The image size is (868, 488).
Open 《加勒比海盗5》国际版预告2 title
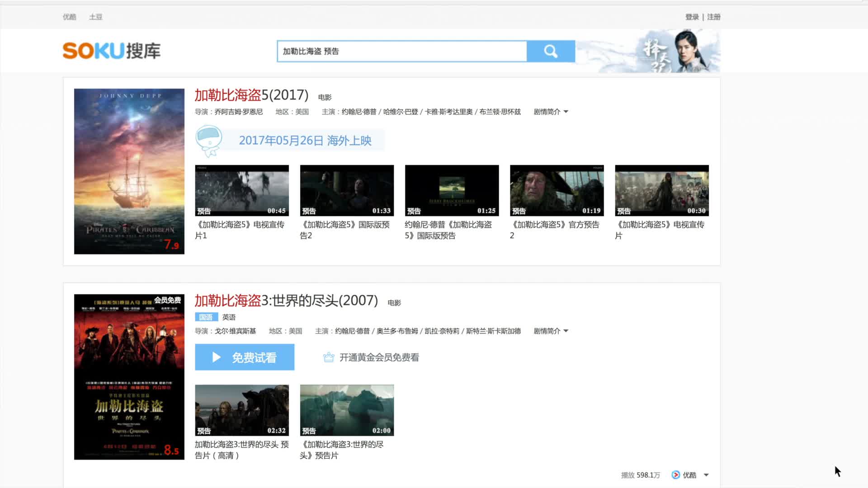coord(345,230)
